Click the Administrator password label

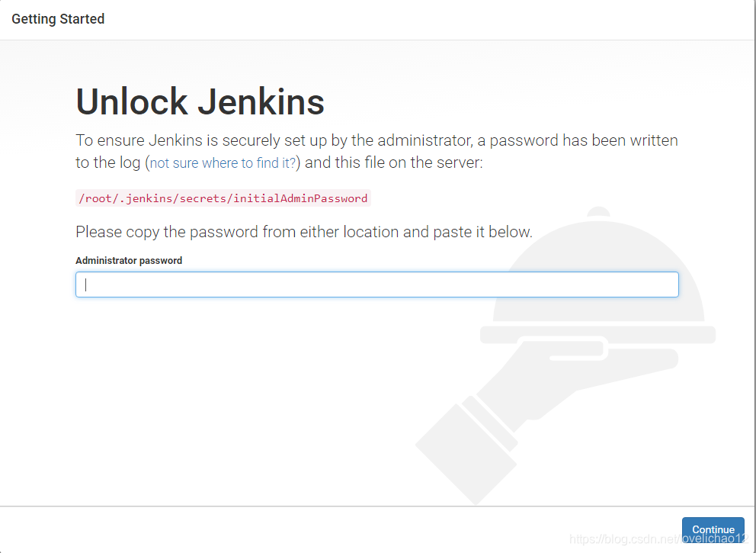pyautogui.click(x=128, y=260)
